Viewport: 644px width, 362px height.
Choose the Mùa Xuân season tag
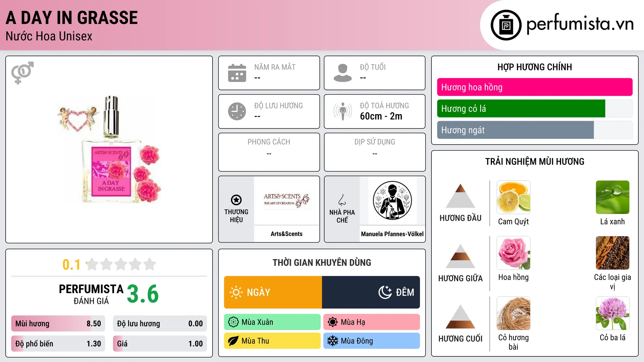click(272, 322)
